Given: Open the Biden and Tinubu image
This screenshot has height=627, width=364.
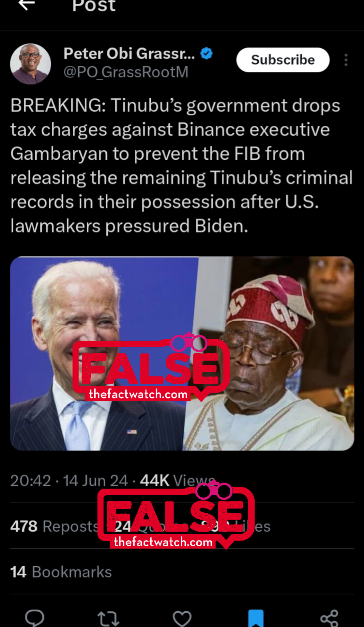Looking at the screenshot, I should (x=182, y=353).
